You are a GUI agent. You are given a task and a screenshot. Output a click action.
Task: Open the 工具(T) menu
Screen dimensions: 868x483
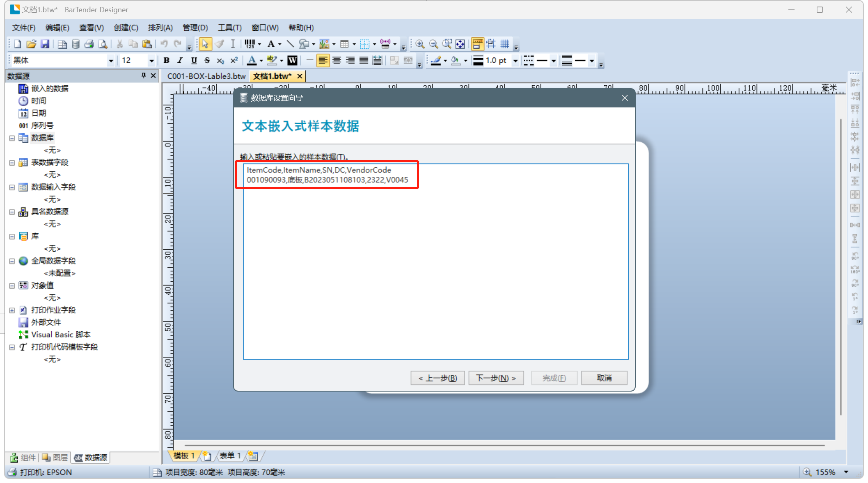click(x=229, y=27)
